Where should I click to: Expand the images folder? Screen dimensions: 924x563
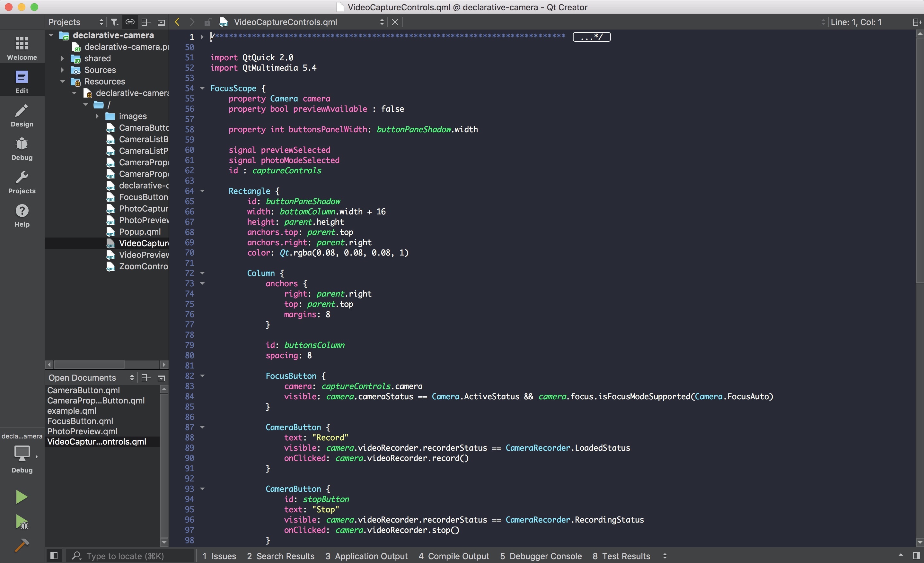97,116
